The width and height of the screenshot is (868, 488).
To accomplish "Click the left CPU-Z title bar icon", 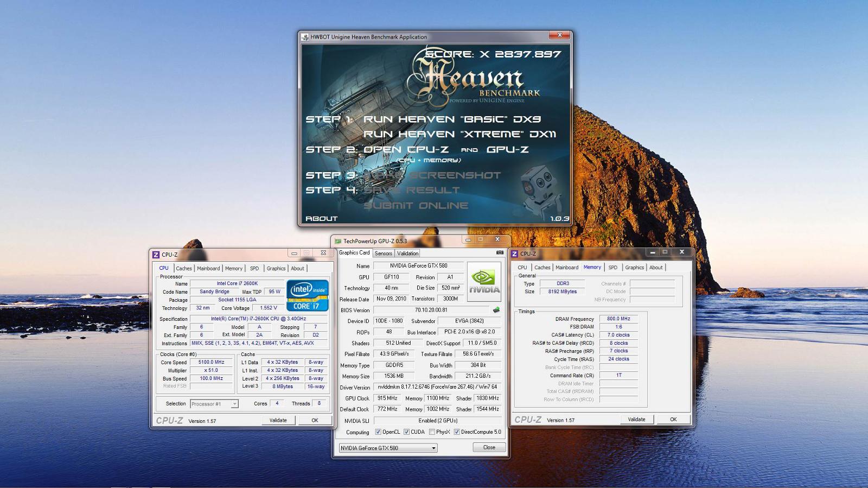I will point(156,254).
